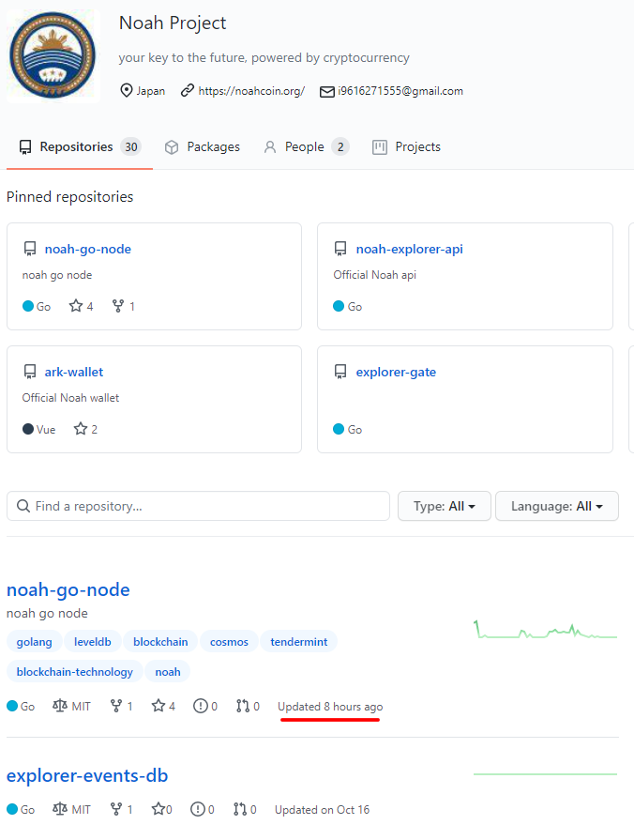Open explorer-events-db repository
634x840 pixels.
[x=87, y=776]
